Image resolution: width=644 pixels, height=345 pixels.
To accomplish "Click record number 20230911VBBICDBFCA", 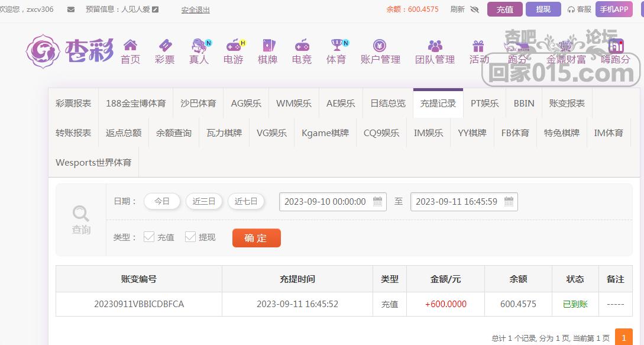I will 139,304.
